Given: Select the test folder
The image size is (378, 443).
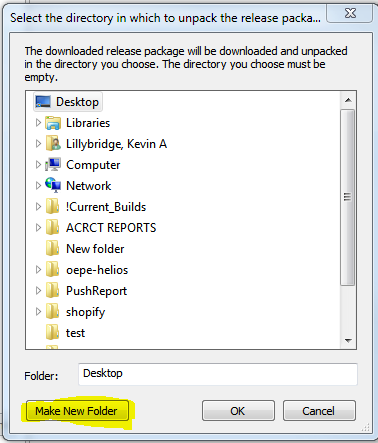Looking at the screenshot, I should pos(75,333).
